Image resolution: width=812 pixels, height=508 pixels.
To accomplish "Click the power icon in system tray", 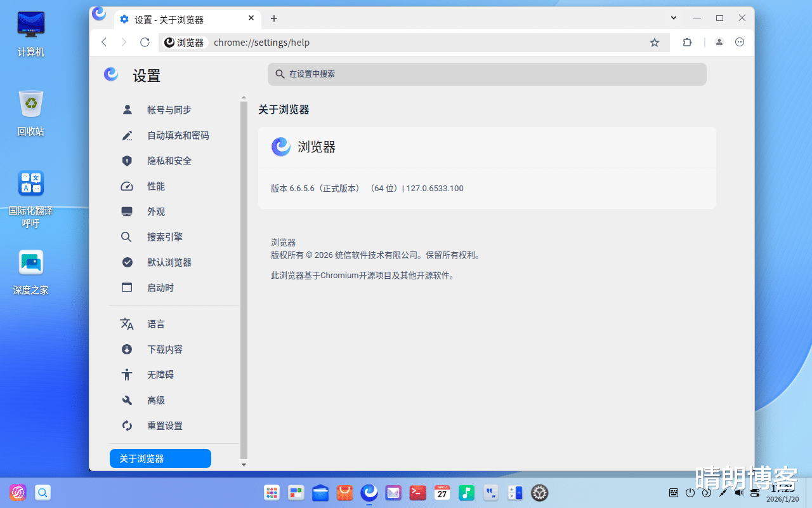I will coord(690,493).
